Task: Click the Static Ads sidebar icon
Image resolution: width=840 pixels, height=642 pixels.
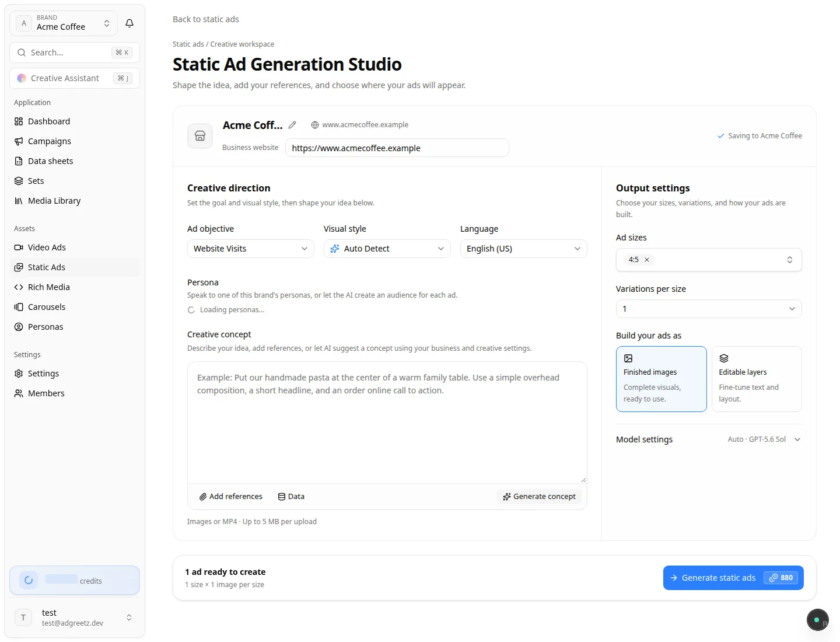Action: [x=19, y=267]
